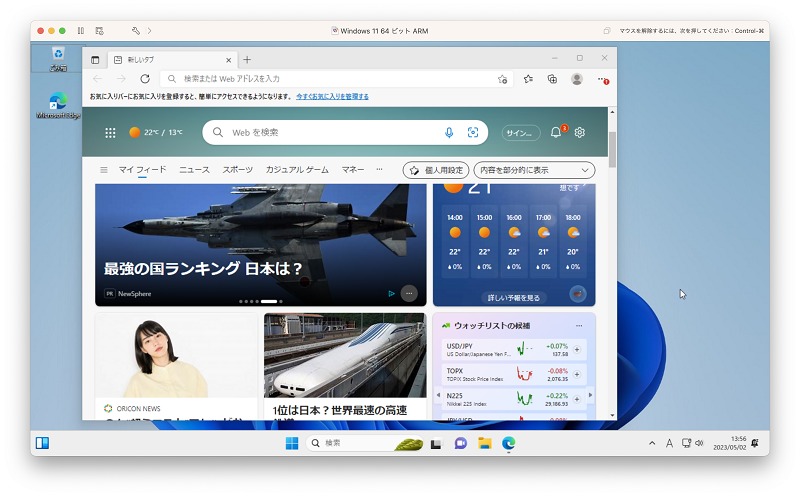Viewport: 800px width, 496px height.
Task: Click the browser refresh button
Action: tap(145, 79)
